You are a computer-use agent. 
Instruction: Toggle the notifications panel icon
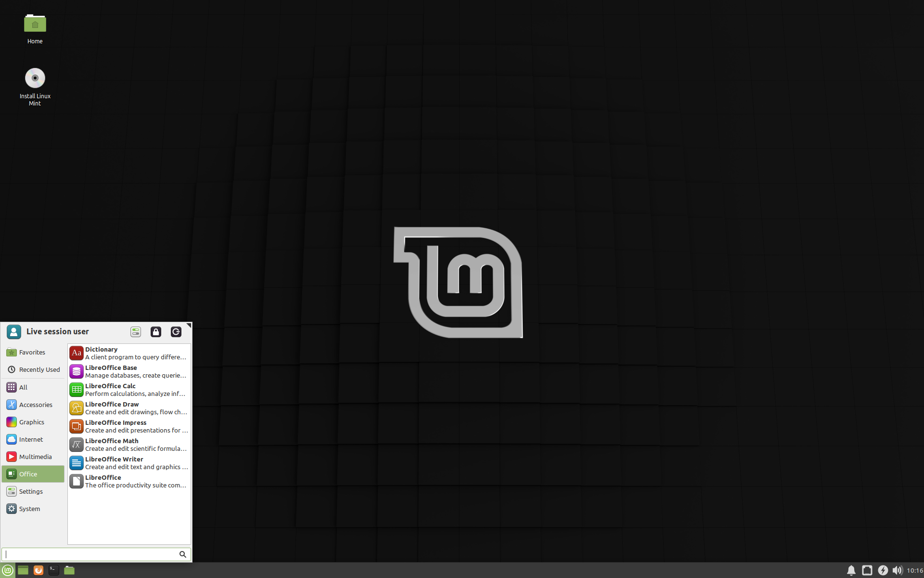tap(850, 570)
